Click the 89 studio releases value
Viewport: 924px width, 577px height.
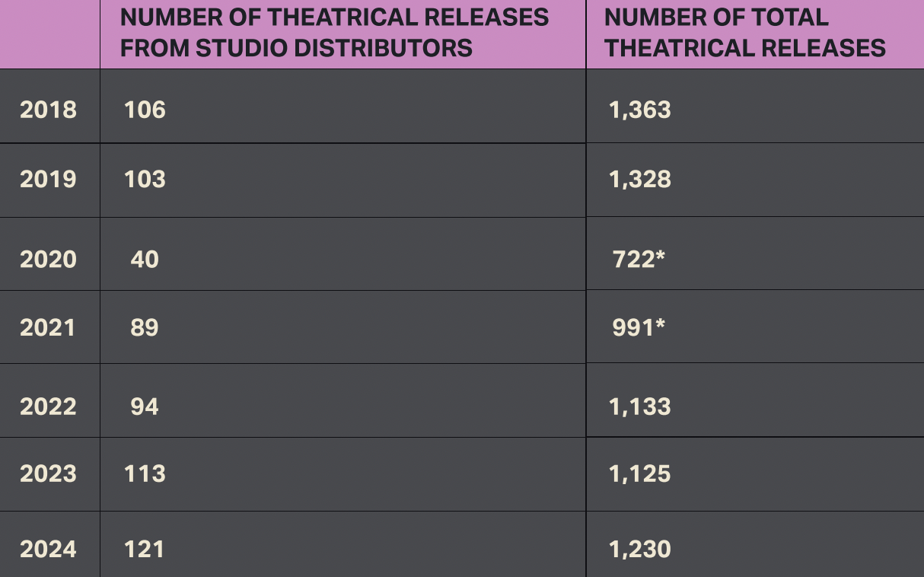[x=145, y=327]
